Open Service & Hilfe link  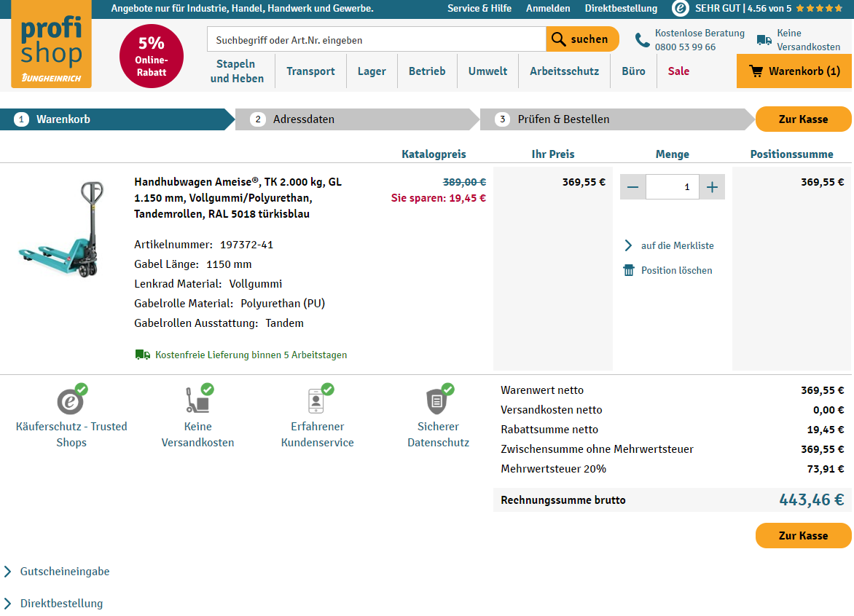tap(479, 8)
